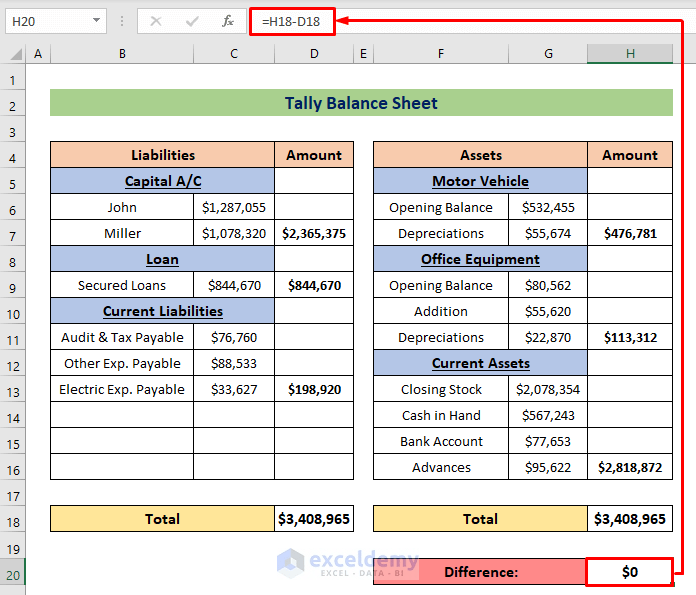696x595 pixels.
Task: Click the Secured Loans cell
Action: tap(122, 285)
